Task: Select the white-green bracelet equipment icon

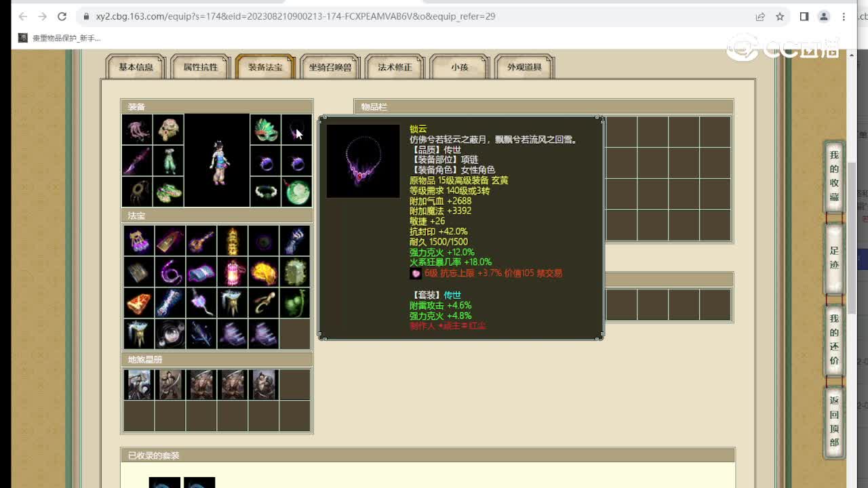Action: [x=265, y=192]
